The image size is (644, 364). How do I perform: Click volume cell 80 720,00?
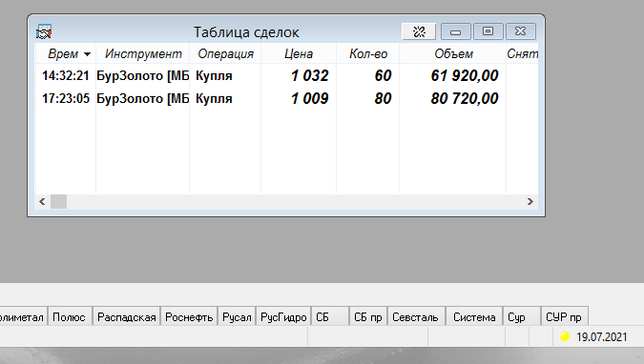(465, 98)
